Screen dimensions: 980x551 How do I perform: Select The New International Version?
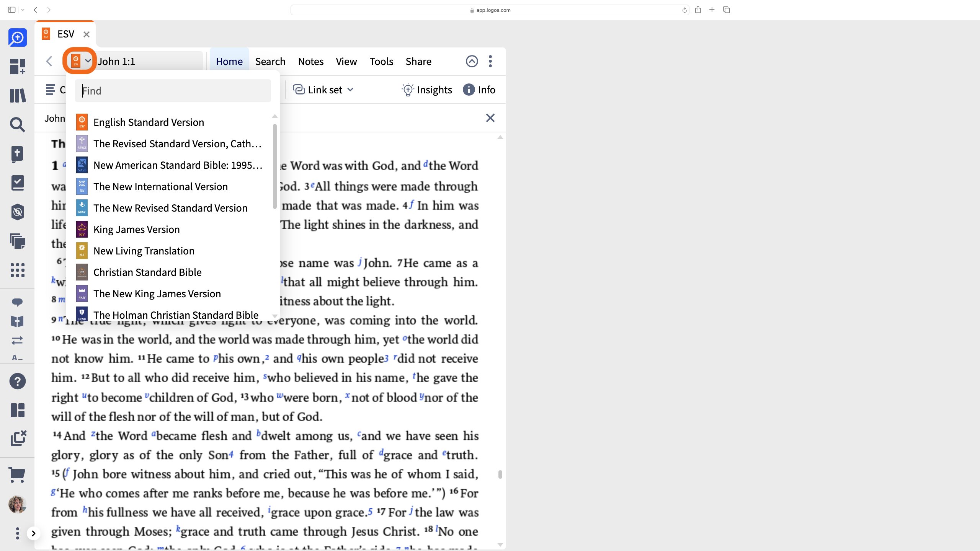[173, 186]
